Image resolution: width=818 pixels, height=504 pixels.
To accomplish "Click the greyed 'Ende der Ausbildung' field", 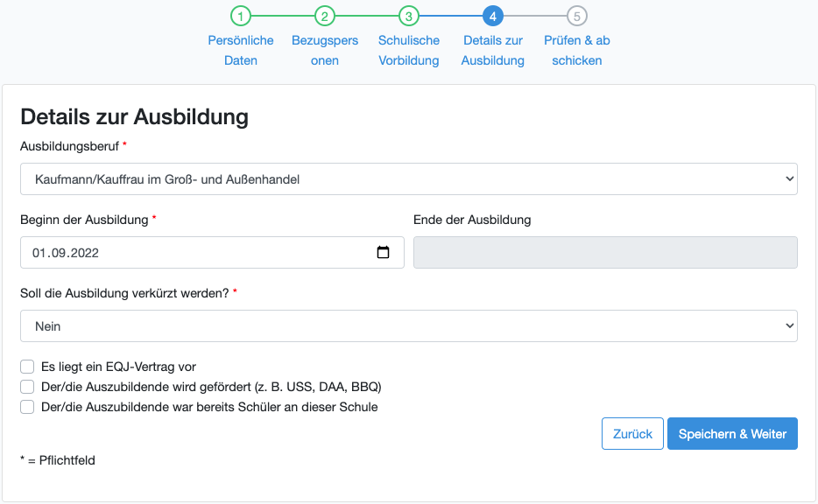I will [x=605, y=252].
